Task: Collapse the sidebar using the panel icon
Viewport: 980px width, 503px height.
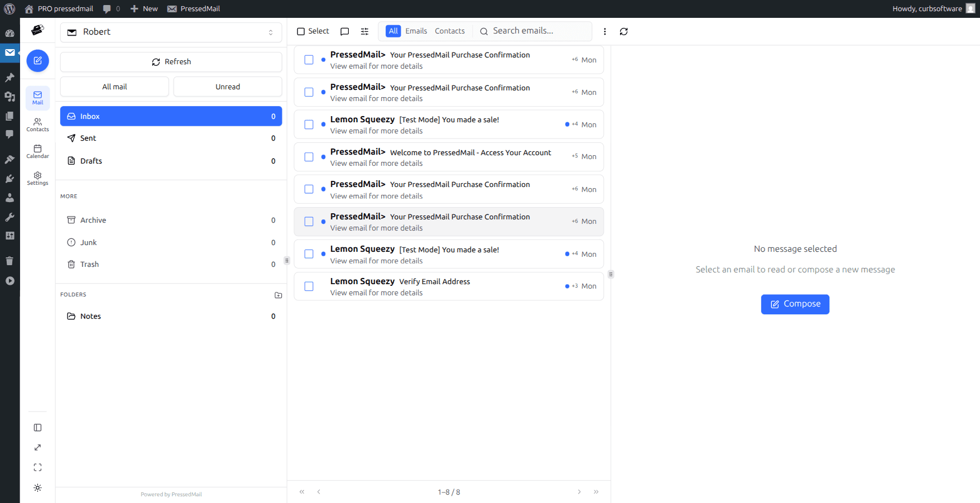Action: [x=37, y=427]
